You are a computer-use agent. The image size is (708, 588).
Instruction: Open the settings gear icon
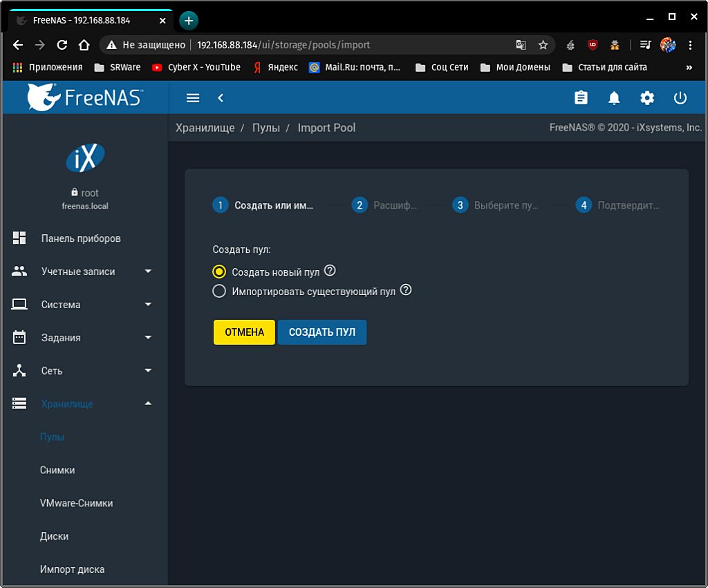click(647, 98)
